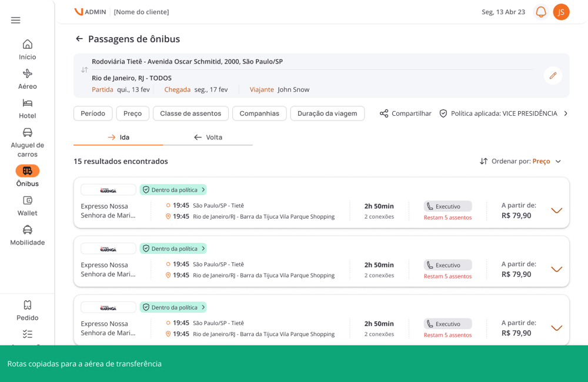Edit search with the pencil icon
Viewport: 588px width, 382px height.
coord(553,76)
